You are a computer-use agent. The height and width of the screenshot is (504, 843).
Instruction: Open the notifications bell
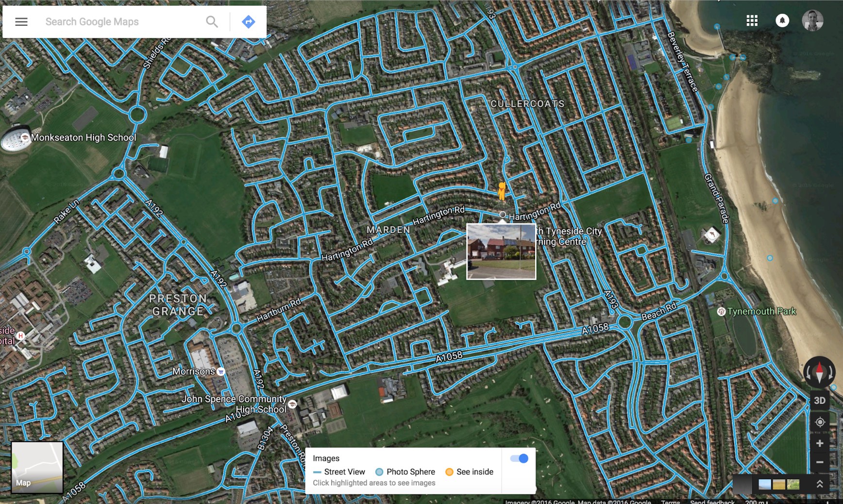782,20
